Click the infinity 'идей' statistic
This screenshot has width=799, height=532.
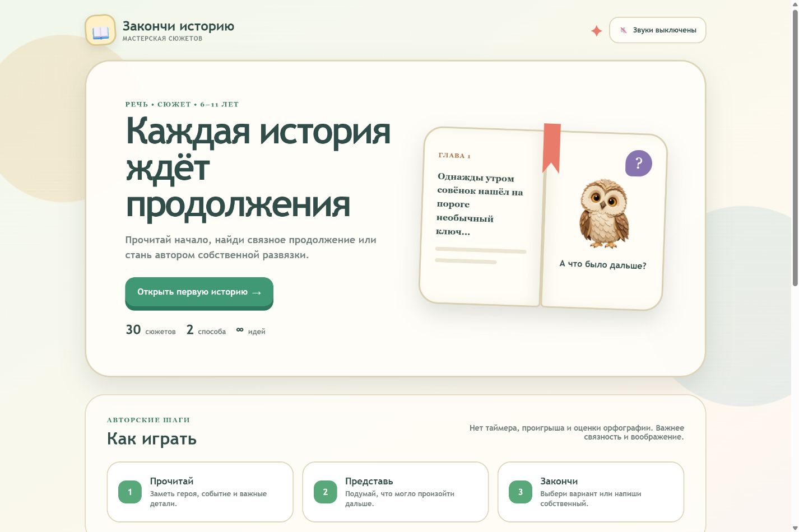[x=250, y=330]
